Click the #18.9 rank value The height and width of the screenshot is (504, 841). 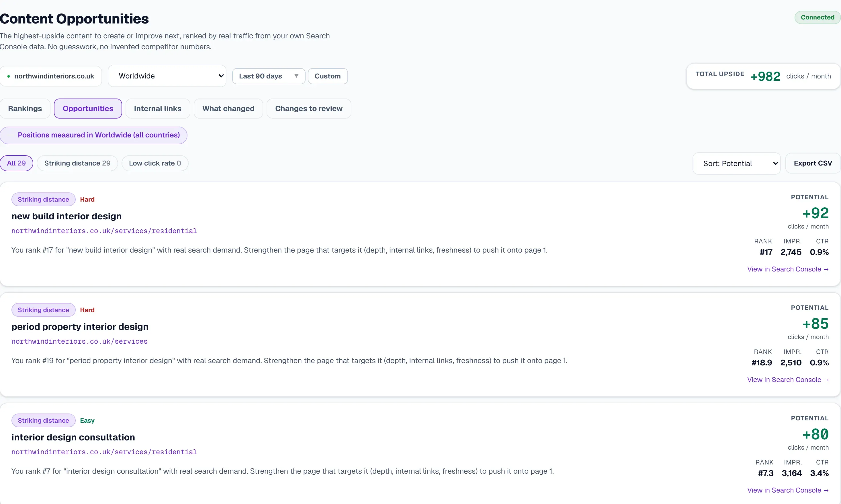click(x=761, y=363)
